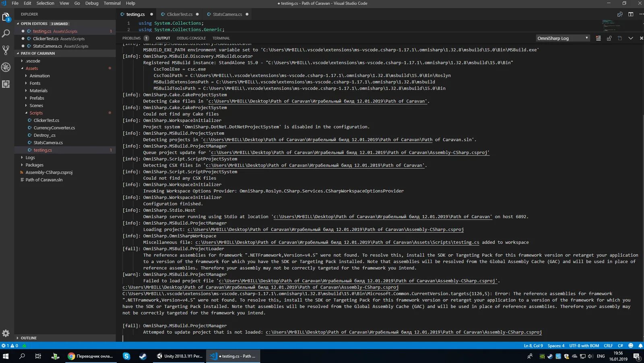The height and width of the screenshot is (363, 644).
Task: Open the notifications bell
Action: (x=640, y=346)
